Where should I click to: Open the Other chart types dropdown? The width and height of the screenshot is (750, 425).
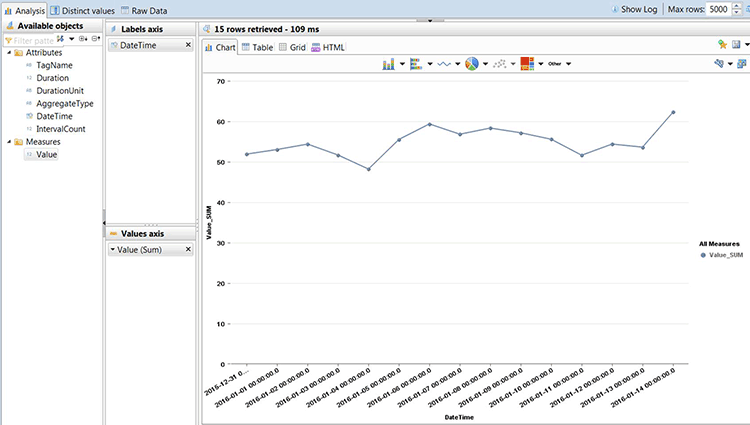pyautogui.click(x=559, y=63)
